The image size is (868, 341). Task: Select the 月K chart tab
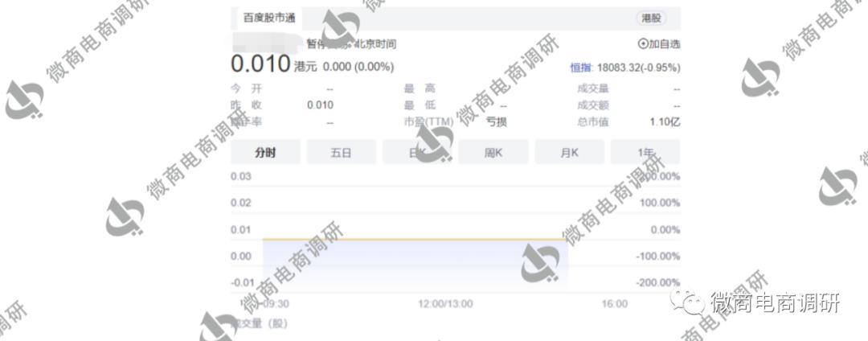(x=569, y=152)
